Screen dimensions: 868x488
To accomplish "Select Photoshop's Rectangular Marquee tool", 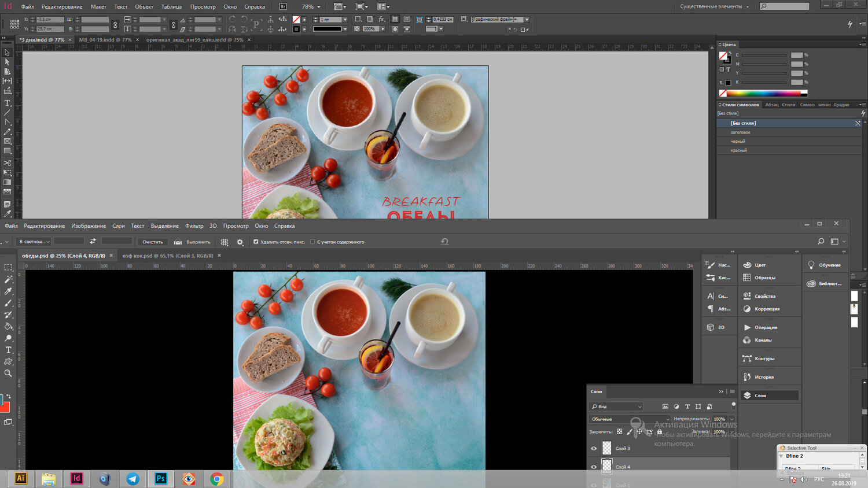I will tap(8, 268).
